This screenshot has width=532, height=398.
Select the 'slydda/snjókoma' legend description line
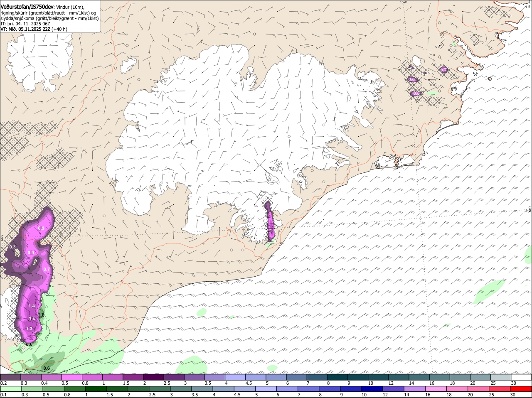[49, 18]
